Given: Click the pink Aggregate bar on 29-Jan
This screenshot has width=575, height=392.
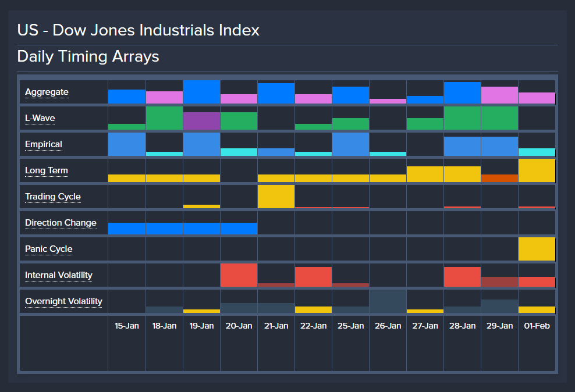Looking at the screenshot, I should pyautogui.click(x=499, y=95).
